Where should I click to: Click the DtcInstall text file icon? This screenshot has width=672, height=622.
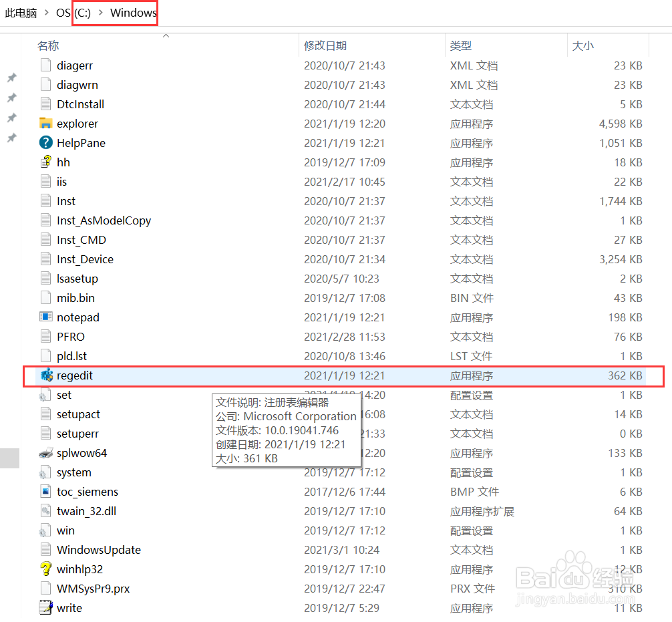click(46, 104)
